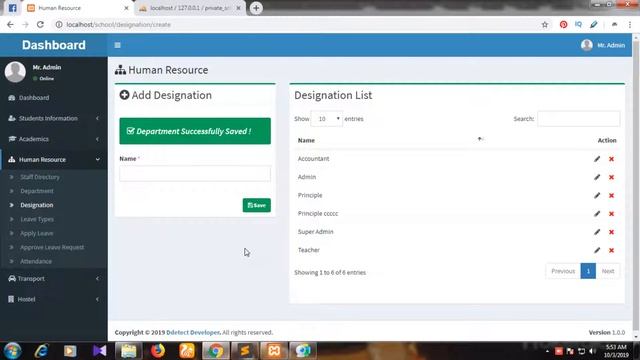Viewport: 640px width, 360px height.
Task: Click the 'Super Admin' name cell
Action: coord(316,232)
